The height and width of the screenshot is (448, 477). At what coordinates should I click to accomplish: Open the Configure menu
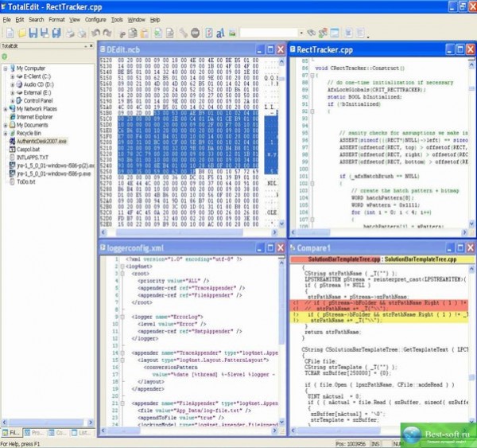tap(95, 18)
